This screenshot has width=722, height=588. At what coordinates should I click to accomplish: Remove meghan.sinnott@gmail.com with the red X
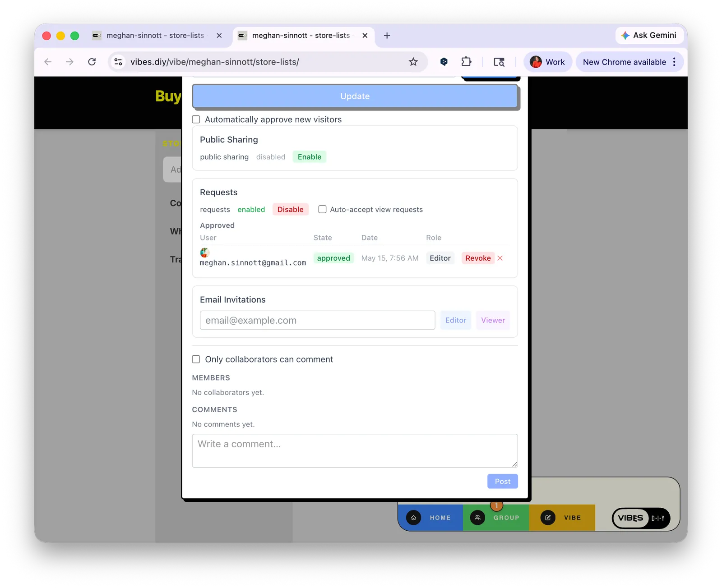[x=500, y=258]
